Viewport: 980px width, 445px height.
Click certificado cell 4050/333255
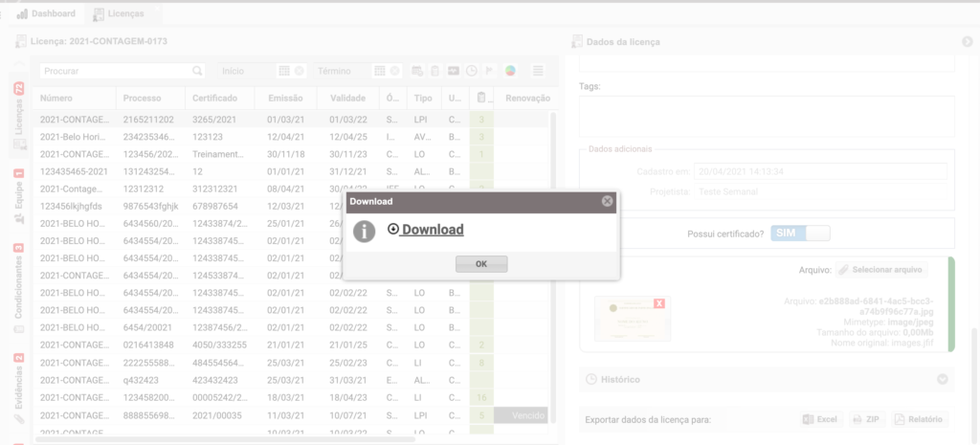point(219,345)
